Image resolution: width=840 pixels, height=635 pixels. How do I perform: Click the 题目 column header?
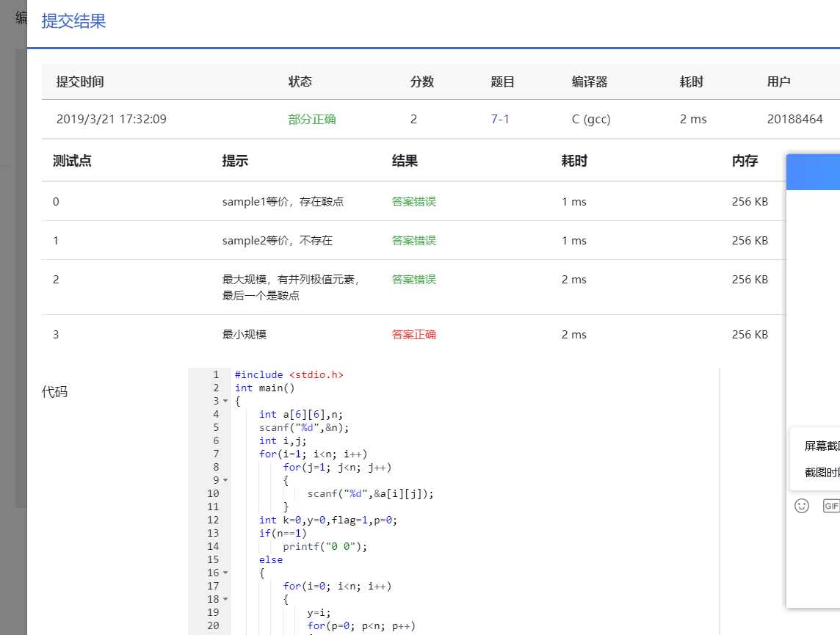point(502,81)
